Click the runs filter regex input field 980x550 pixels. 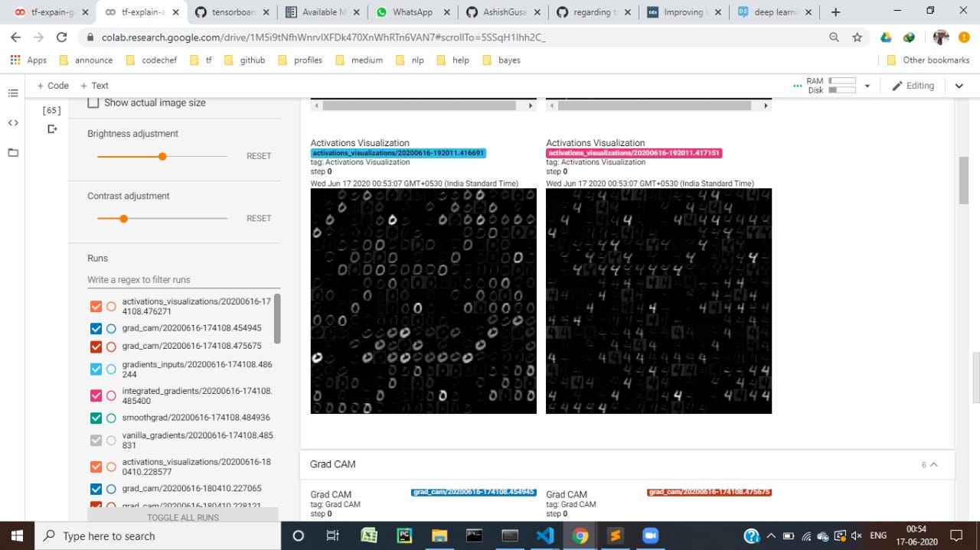(183, 279)
